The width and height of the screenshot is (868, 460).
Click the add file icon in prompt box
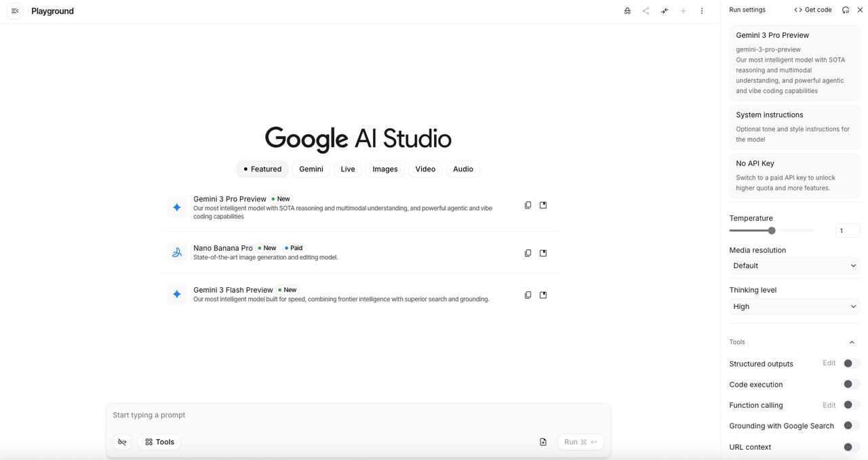point(543,442)
